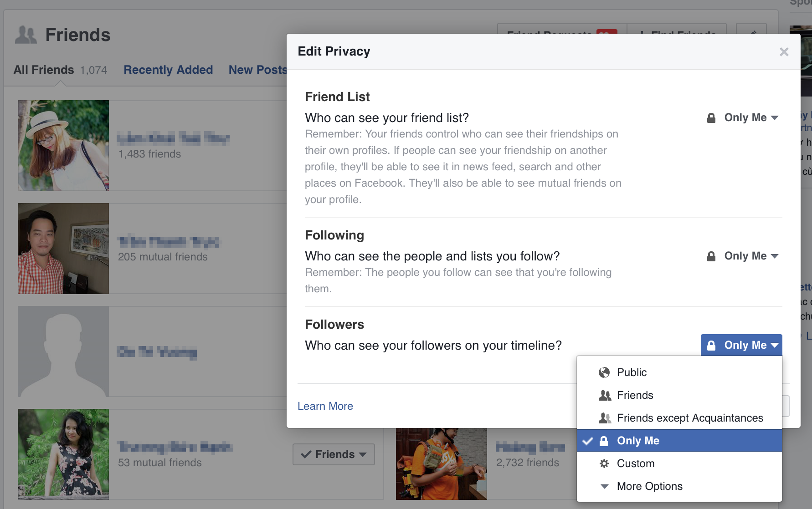Image resolution: width=812 pixels, height=509 pixels.
Task: Click the Public globe icon in dropdown
Action: pos(604,372)
